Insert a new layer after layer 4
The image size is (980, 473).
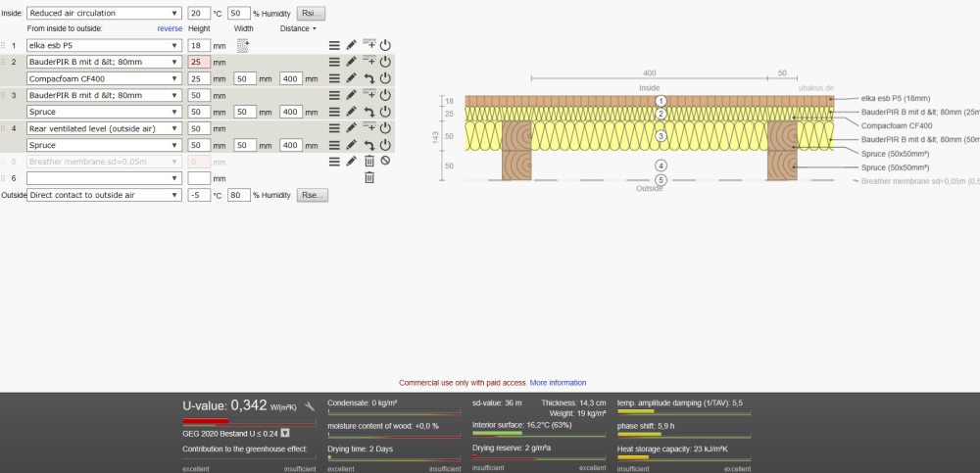[x=369, y=127]
